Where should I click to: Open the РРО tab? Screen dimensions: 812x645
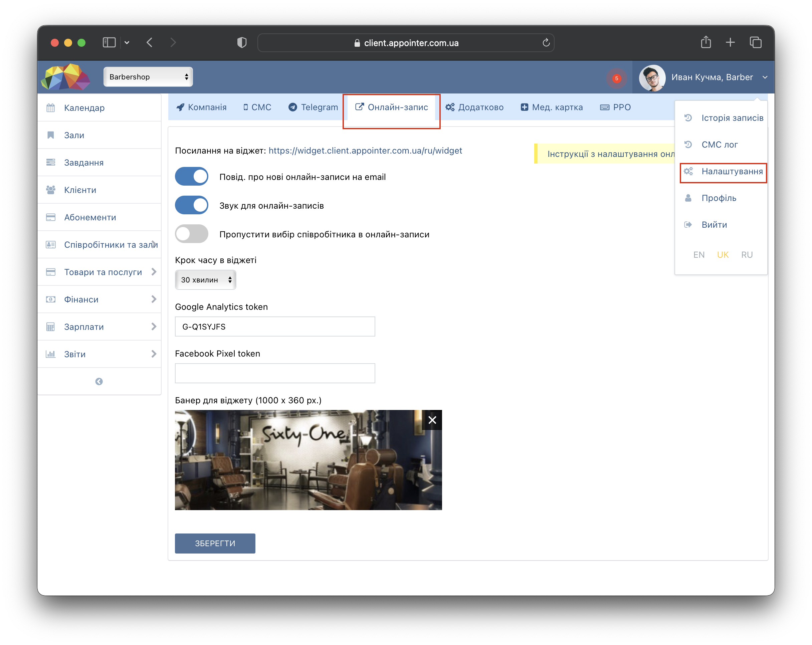click(615, 107)
